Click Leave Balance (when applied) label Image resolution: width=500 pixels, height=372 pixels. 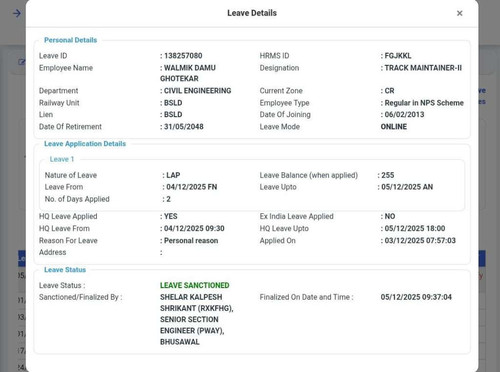point(309,175)
